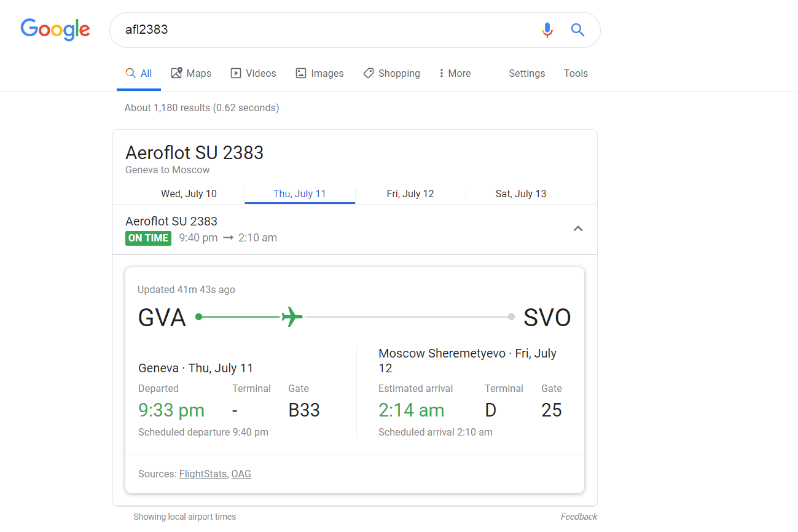This screenshot has height=532, width=798.
Task: Switch to the Videos tab
Action: (x=253, y=73)
